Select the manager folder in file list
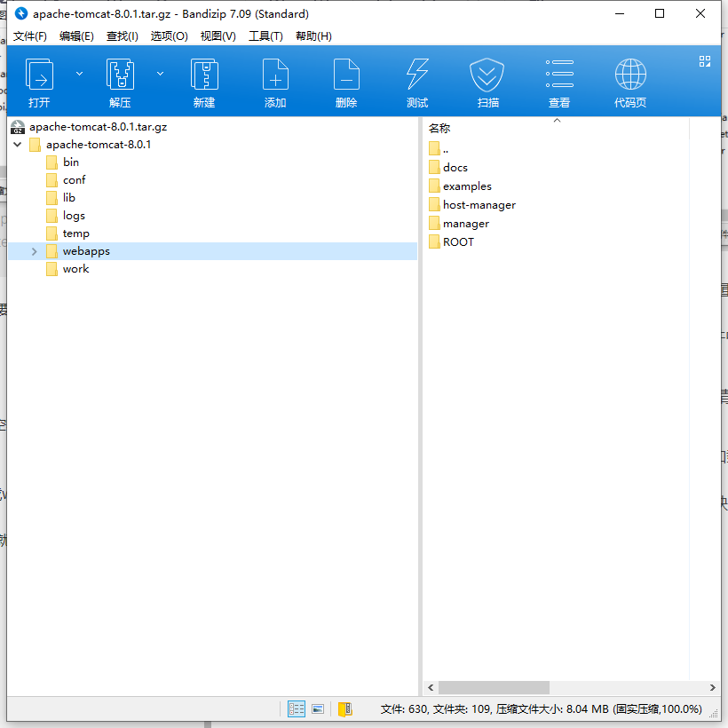This screenshot has height=728, width=728. pos(466,224)
